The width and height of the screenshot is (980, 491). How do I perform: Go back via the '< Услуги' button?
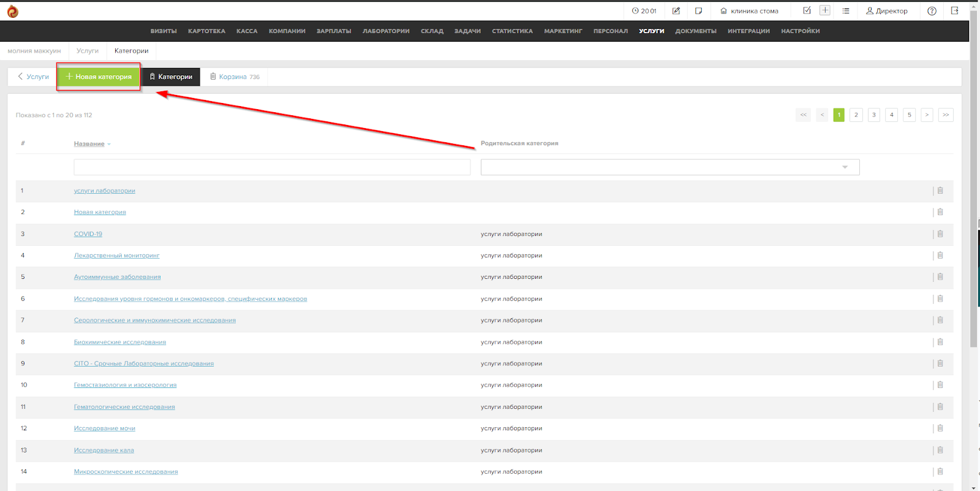tap(33, 77)
